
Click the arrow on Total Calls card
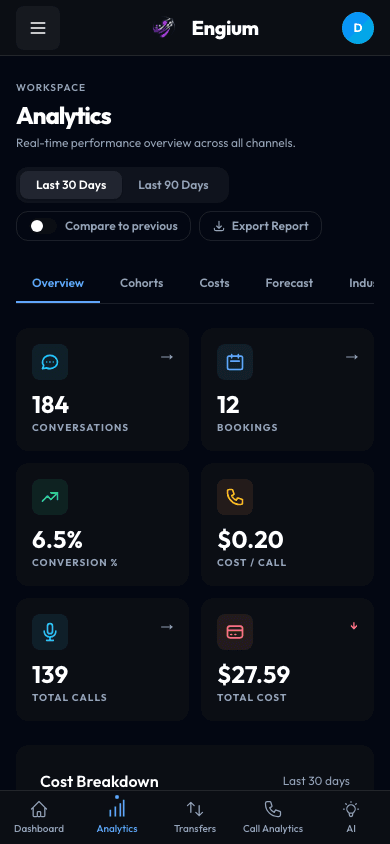[167, 627]
